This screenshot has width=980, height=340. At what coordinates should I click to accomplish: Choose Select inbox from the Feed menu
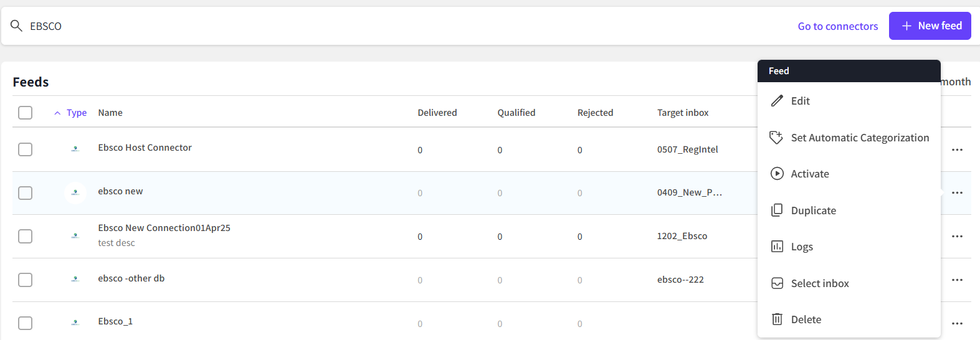pyautogui.click(x=819, y=283)
